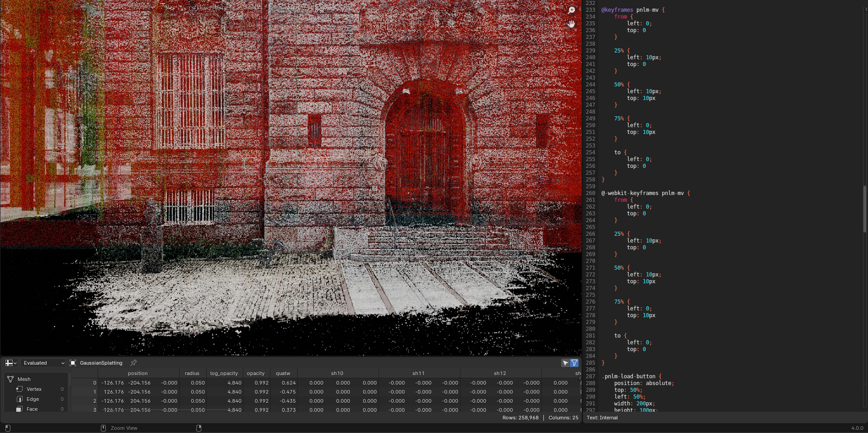Toggle the funnel filter button in the spreadsheet

(574, 363)
